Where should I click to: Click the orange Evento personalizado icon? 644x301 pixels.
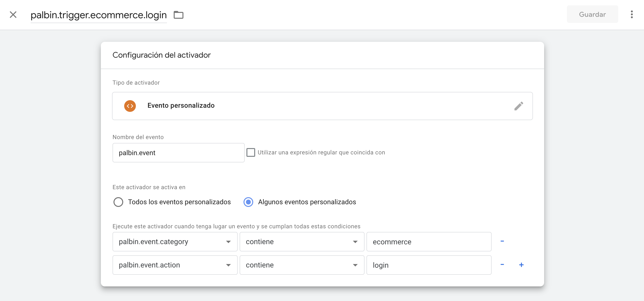coord(130,106)
